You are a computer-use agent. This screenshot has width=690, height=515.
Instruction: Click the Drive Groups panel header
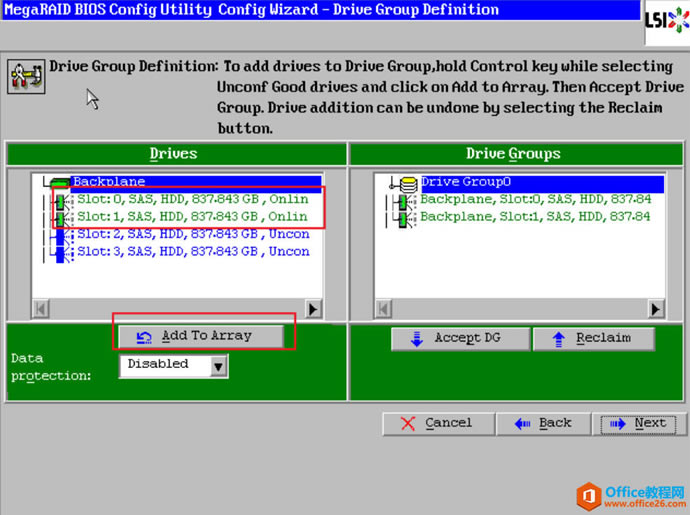pyautogui.click(x=516, y=154)
